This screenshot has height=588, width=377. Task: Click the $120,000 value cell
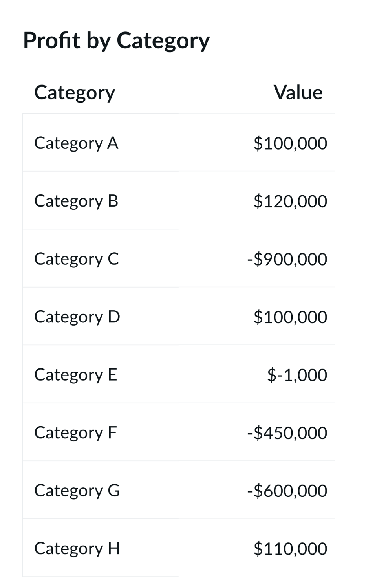pyautogui.click(x=290, y=201)
